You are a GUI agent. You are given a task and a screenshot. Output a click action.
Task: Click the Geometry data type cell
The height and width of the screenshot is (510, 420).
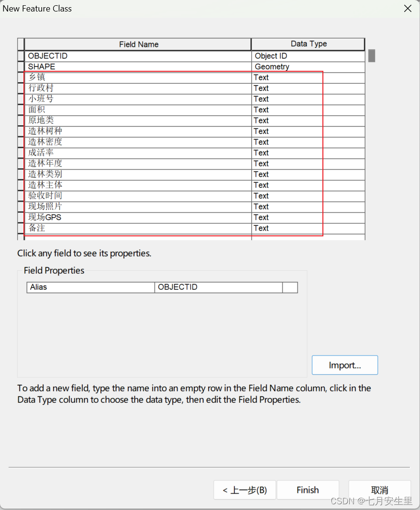pyautogui.click(x=308, y=67)
